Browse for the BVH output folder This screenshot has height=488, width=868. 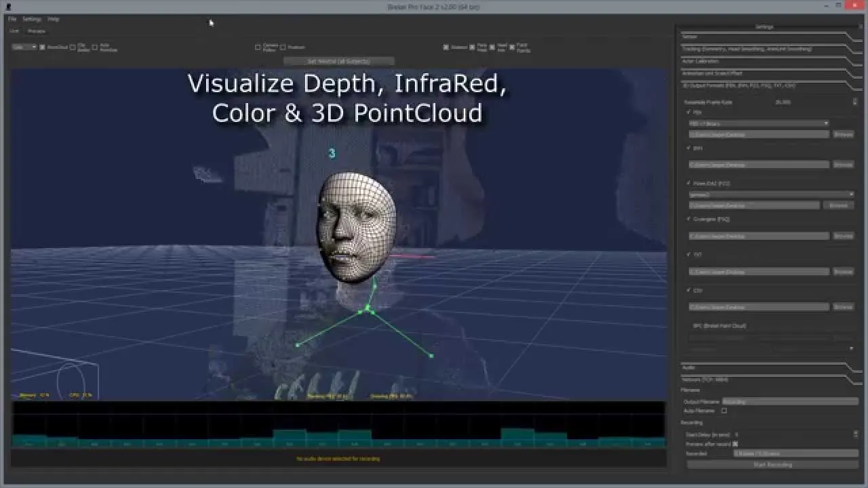(x=843, y=164)
